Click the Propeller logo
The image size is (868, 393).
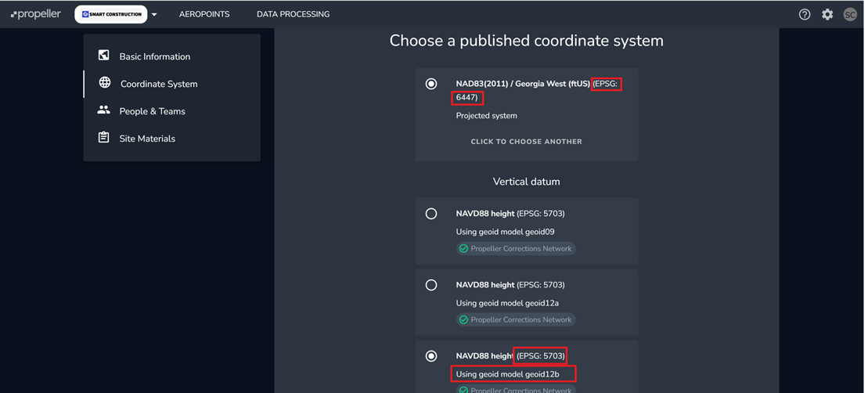click(36, 14)
